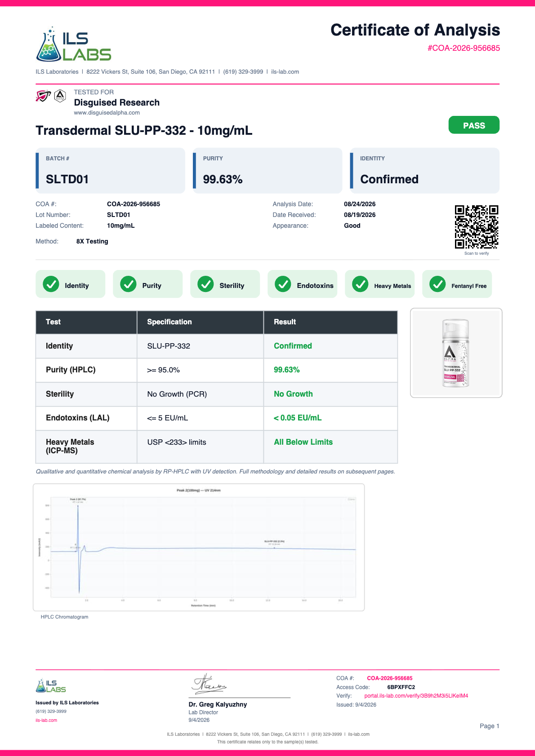535x756 pixels.
Task: Click the green PASS badge
Action: (x=474, y=125)
